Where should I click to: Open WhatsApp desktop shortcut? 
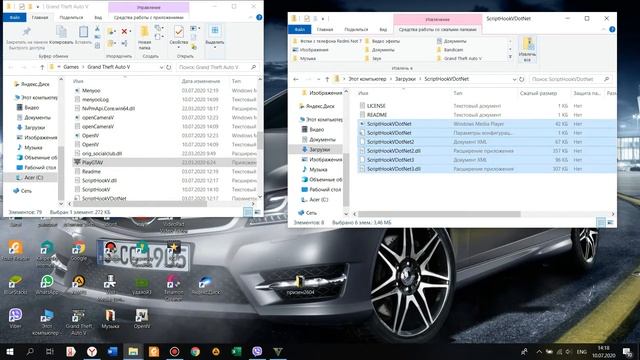coord(47,284)
